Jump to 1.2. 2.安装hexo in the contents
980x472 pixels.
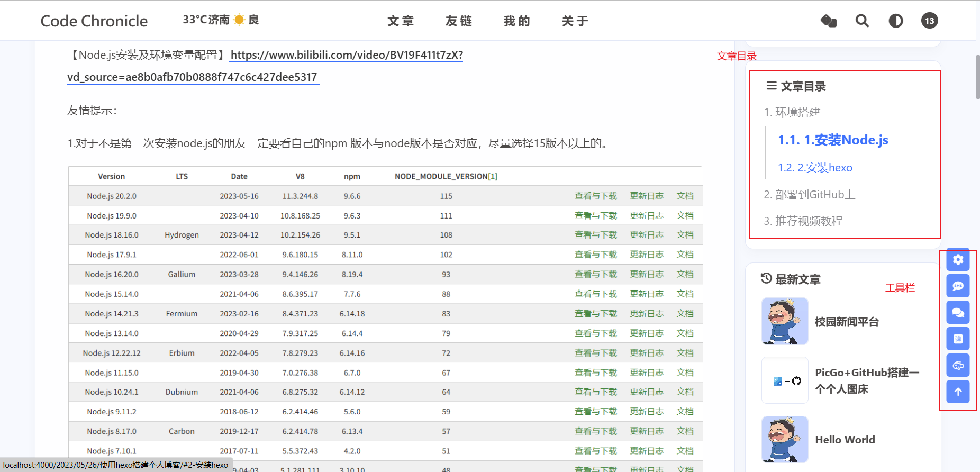[815, 168]
